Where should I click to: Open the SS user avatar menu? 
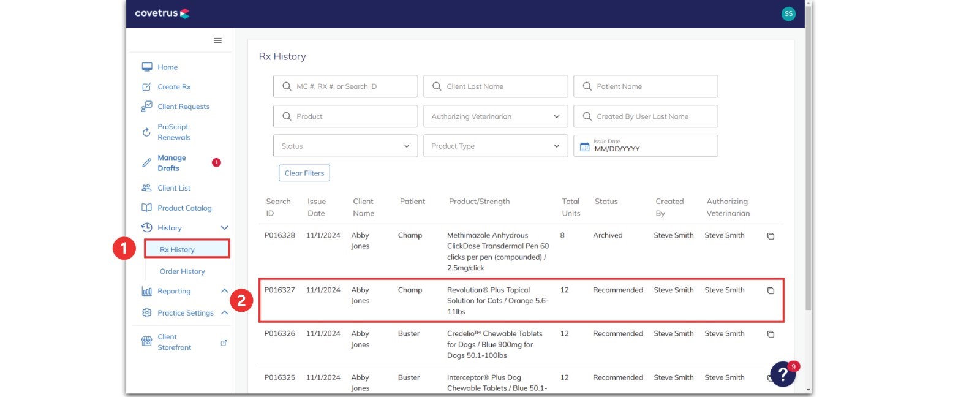coord(788,13)
